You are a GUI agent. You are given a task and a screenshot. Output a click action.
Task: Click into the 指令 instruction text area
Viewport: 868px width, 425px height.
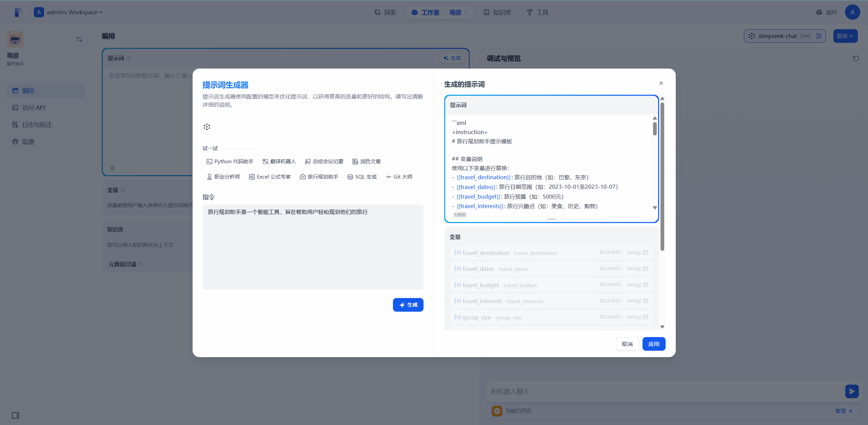[313, 247]
